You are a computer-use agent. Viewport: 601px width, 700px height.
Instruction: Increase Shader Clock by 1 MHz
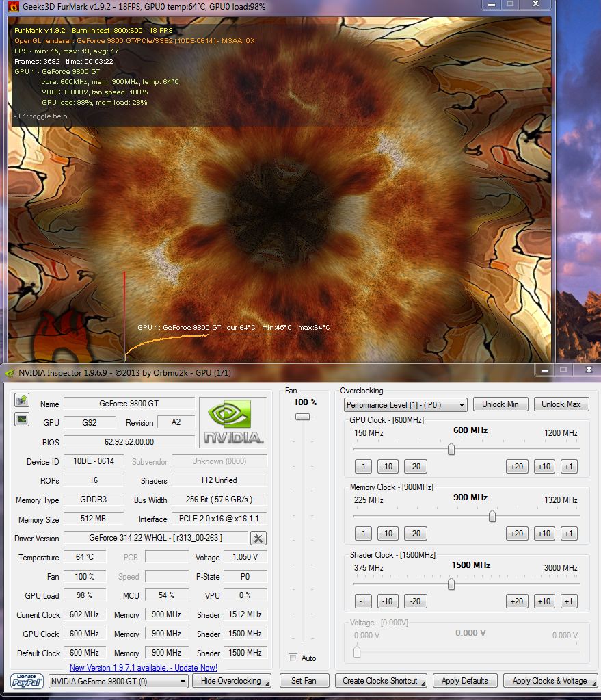(x=569, y=601)
